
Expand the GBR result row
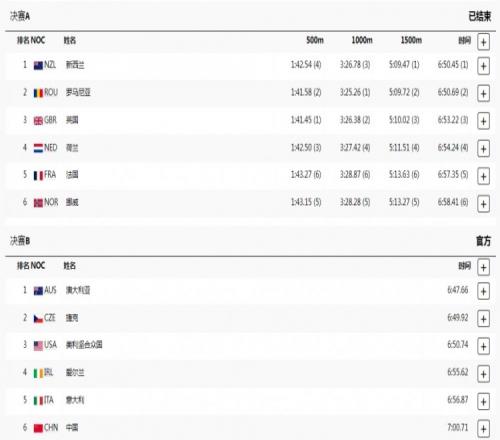click(483, 121)
